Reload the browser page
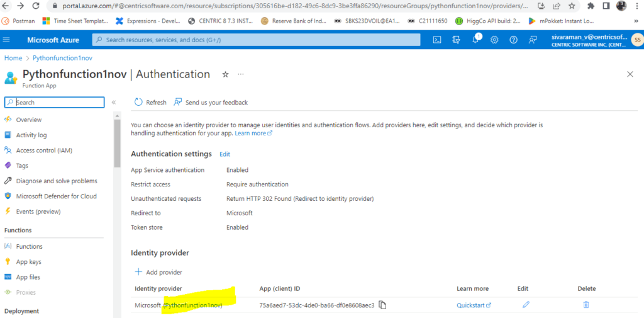 pos(36,6)
